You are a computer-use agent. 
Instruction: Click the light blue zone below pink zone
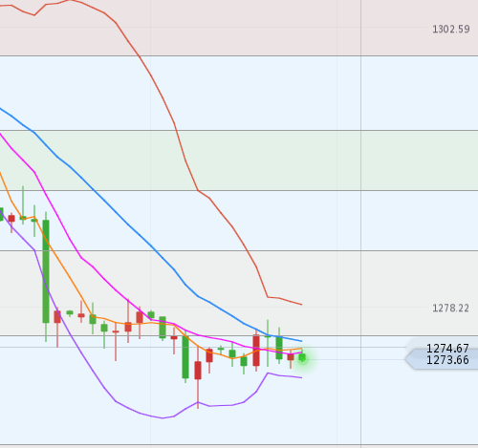pyautogui.click(x=239, y=93)
